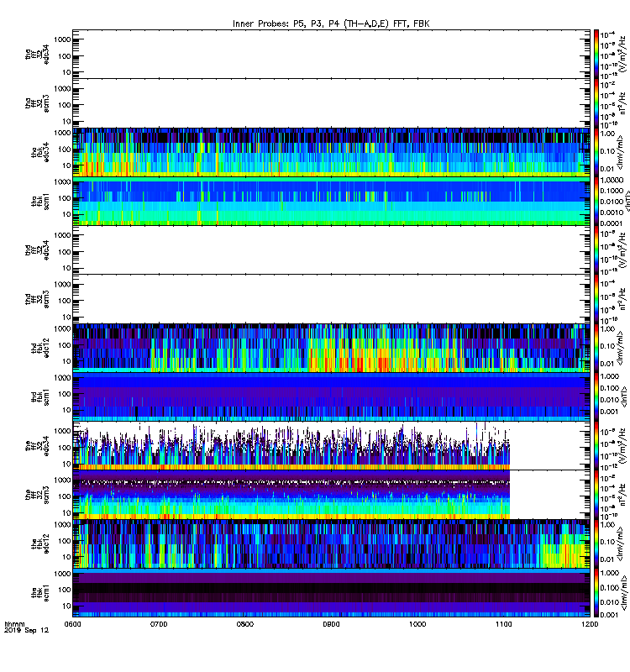
Task: Select the 'thd fbk scm1' spectrogram panel
Action: (331, 396)
